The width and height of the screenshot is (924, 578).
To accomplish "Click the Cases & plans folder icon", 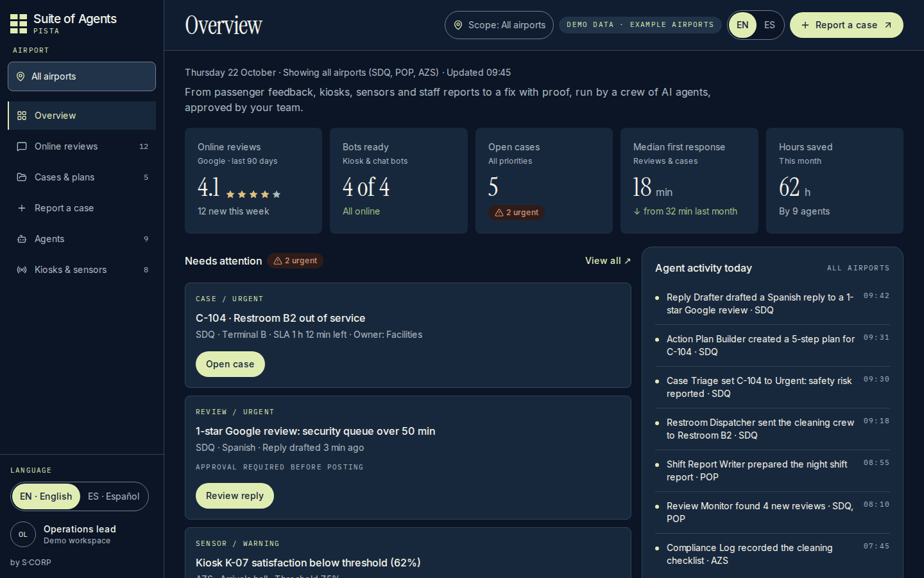I will tap(22, 177).
